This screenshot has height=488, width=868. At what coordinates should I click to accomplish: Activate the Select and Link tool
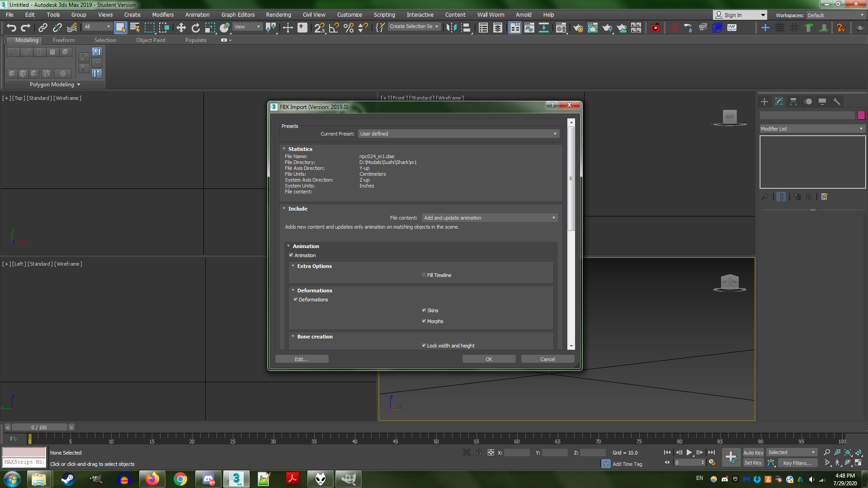[x=43, y=28]
